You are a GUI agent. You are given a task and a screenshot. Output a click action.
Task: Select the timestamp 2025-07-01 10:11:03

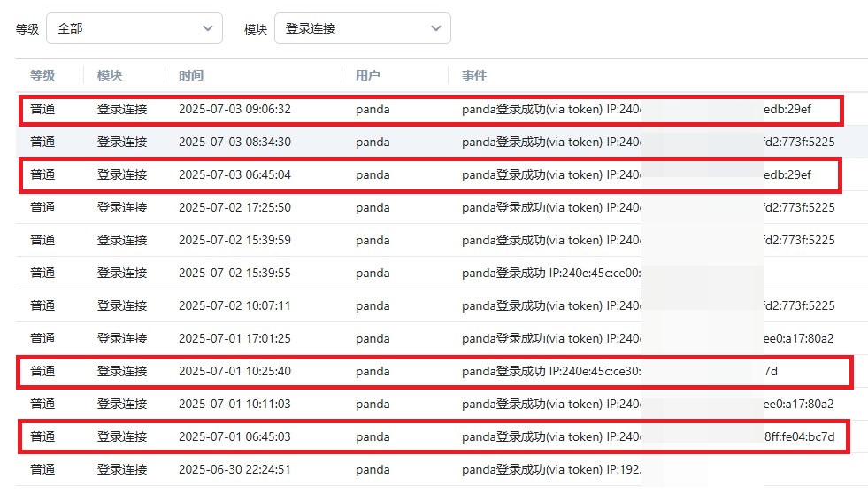pos(234,403)
